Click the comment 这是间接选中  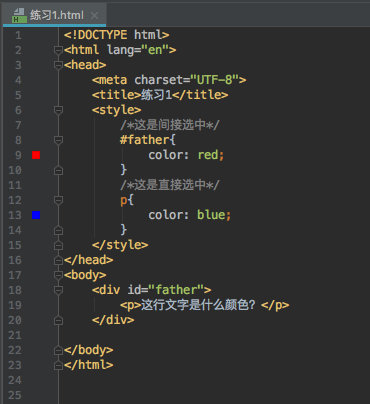point(170,125)
